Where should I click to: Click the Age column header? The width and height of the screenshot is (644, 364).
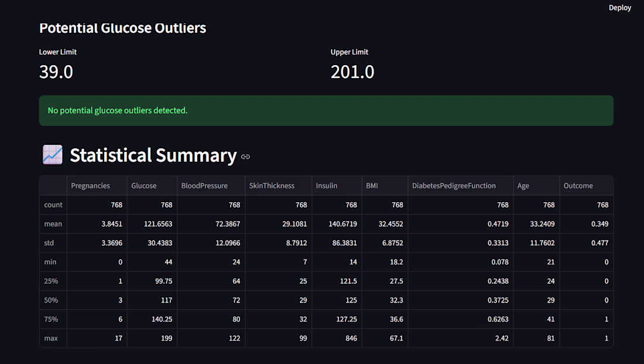click(x=536, y=185)
